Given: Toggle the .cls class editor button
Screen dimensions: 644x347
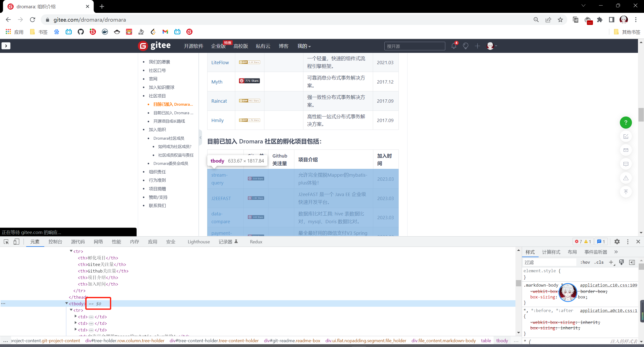Looking at the screenshot, I should tap(599, 262).
